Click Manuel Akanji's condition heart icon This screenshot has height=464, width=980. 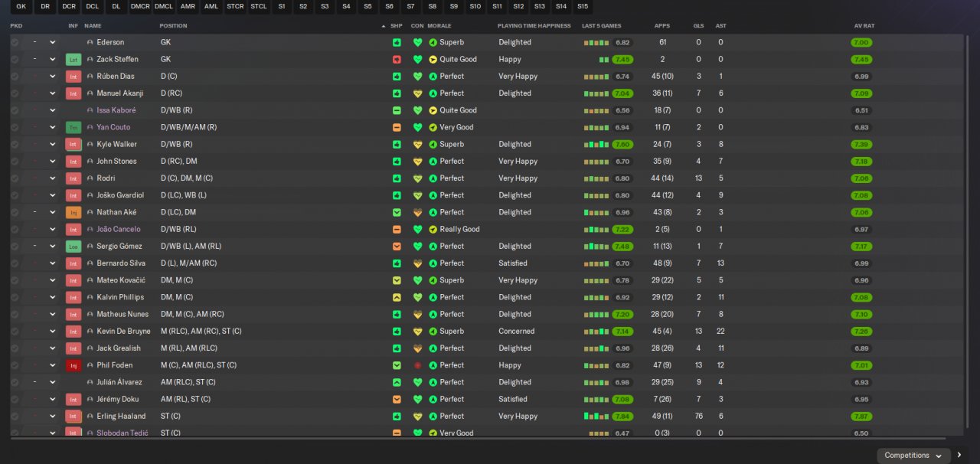[x=417, y=93]
